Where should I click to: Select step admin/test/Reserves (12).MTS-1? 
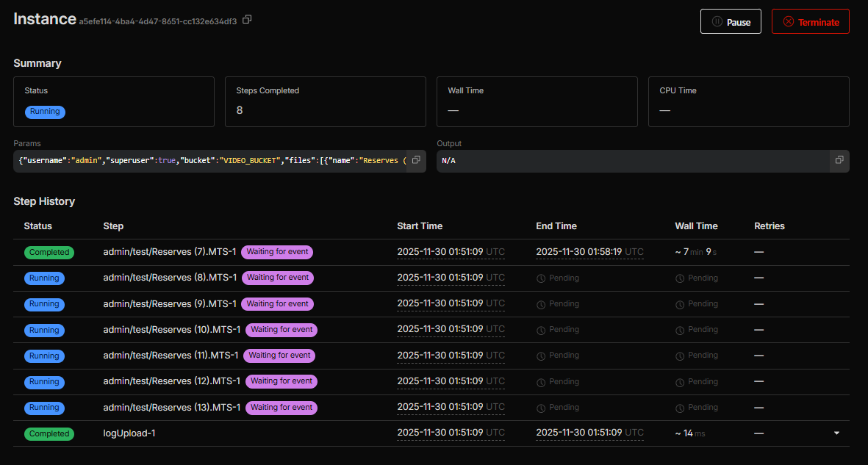click(x=172, y=381)
